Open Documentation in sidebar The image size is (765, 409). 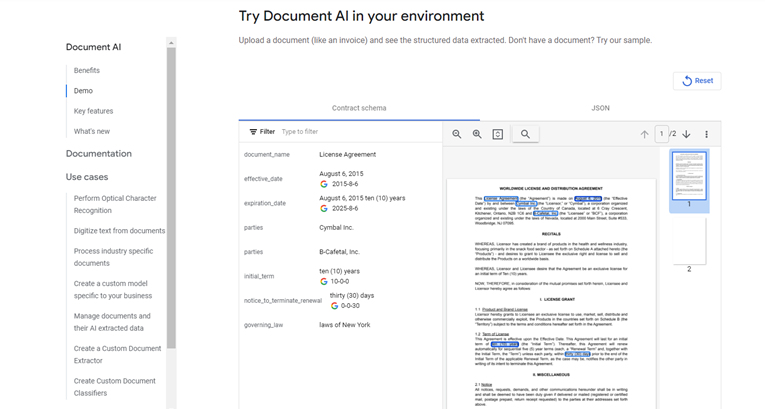click(x=99, y=154)
